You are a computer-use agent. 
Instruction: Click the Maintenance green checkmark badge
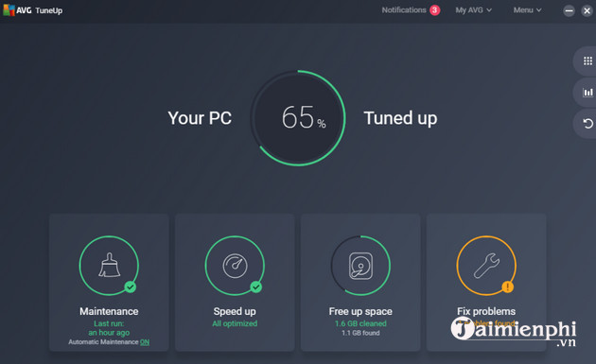[x=131, y=286]
